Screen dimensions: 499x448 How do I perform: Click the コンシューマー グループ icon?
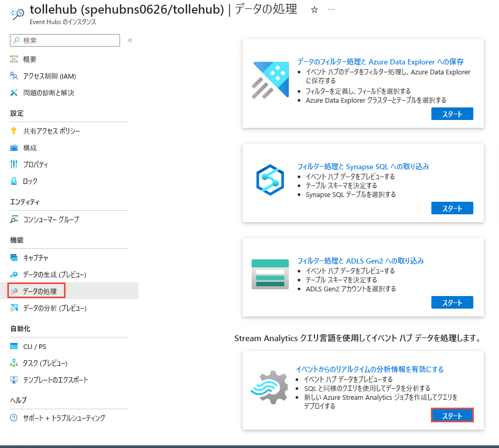tap(14, 219)
